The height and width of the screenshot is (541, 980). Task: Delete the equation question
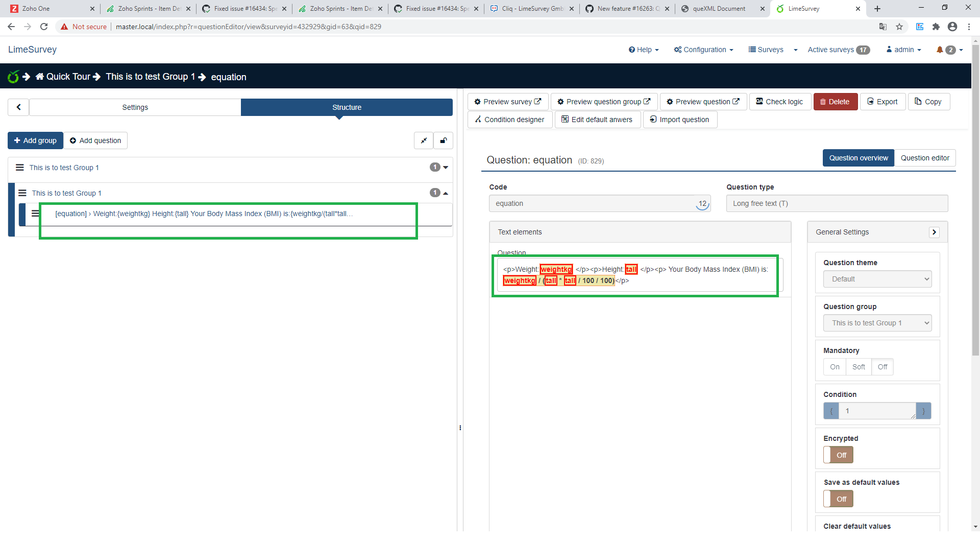coord(836,102)
